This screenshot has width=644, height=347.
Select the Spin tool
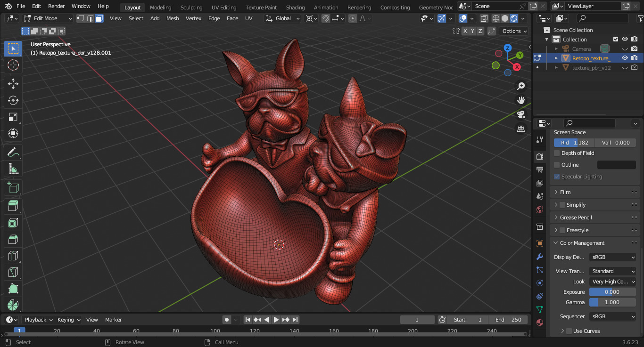coord(13,305)
